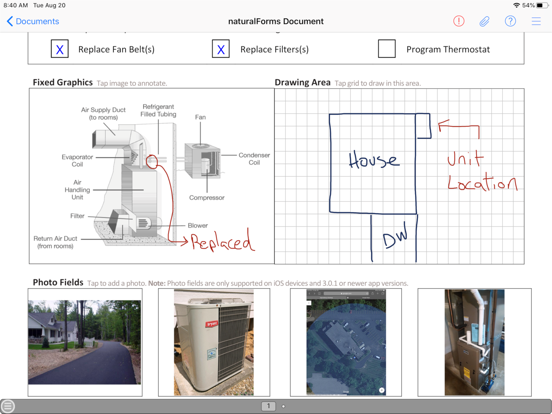Tap the small page dot indicator
Viewport: 552px width, 414px height.
click(283, 406)
